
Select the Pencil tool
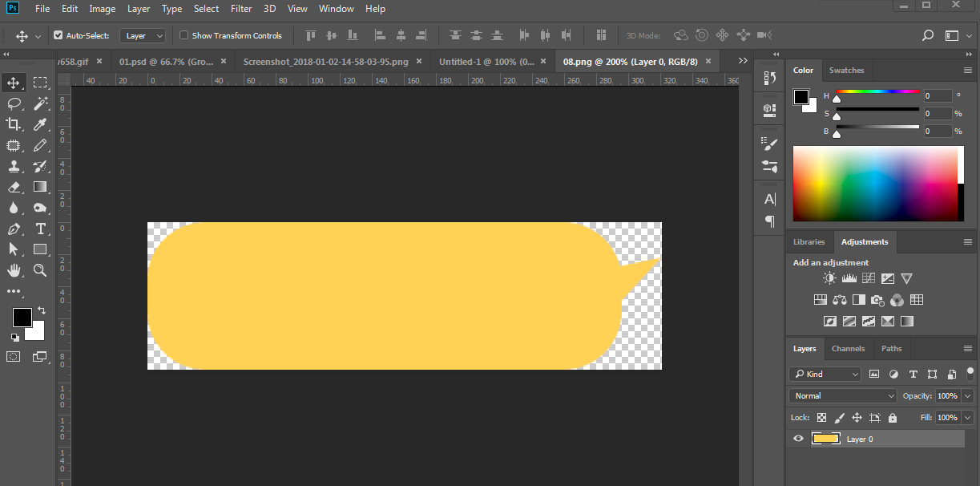pyautogui.click(x=40, y=145)
